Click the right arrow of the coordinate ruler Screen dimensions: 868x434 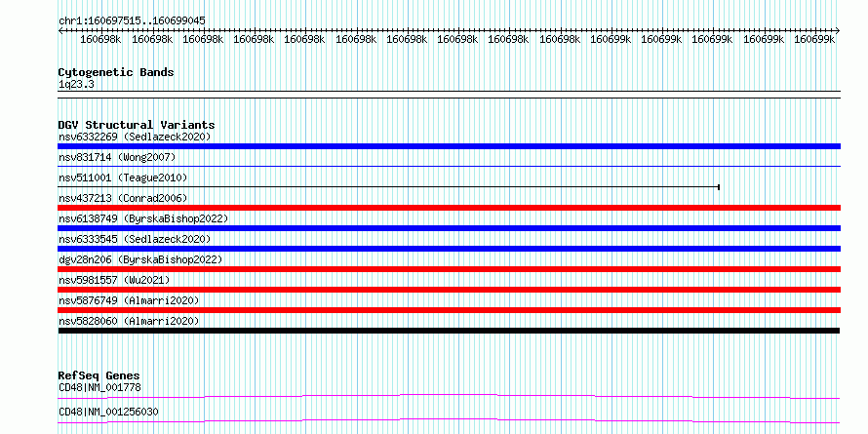(x=837, y=31)
